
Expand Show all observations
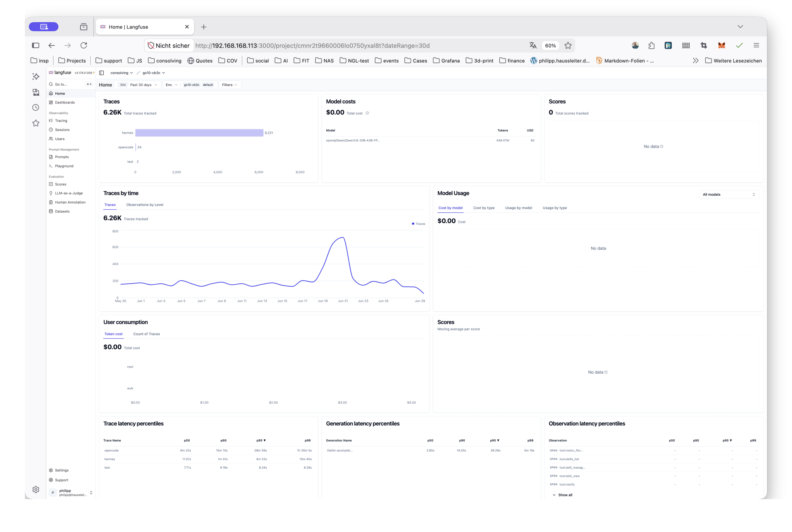coord(562,495)
